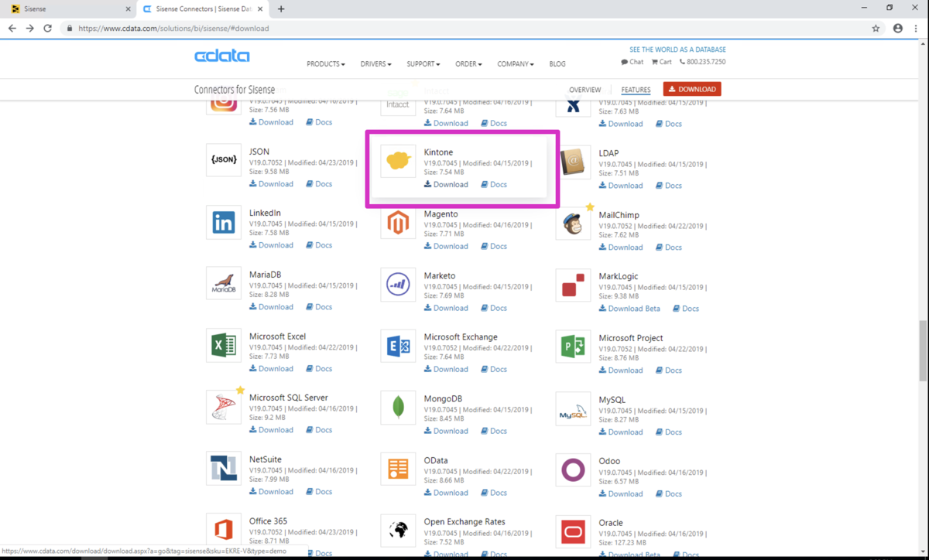Click the URL address bar
The image size is (929, 560).
point(464,29)
